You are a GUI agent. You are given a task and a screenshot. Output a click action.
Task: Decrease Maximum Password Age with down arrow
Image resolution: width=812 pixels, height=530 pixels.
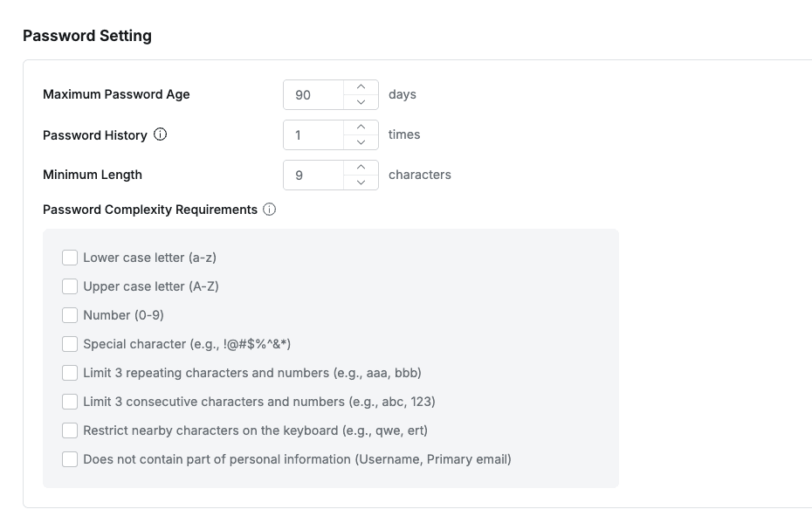point(361,102)
